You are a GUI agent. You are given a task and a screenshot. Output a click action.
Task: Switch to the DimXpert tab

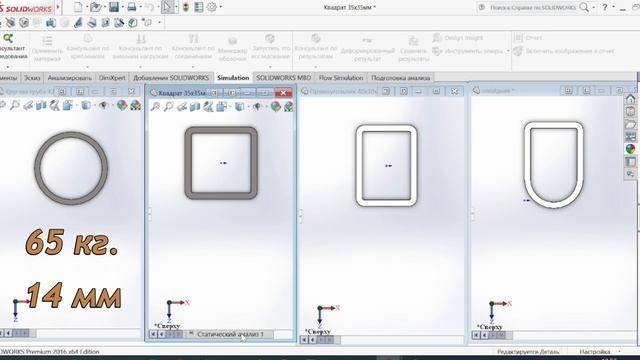pyautogui.click(x=112, y=78)
